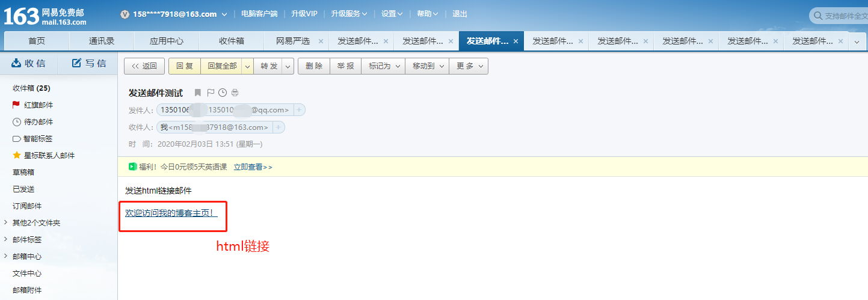868x300 pixels.
Task: Reply to the email with 回复
Action: tap(185, 66)
